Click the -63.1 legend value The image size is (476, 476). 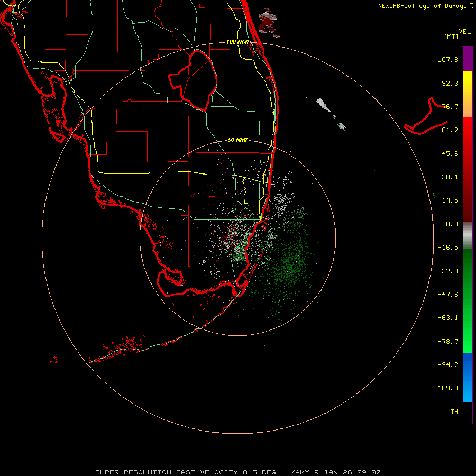pos(448,318)
